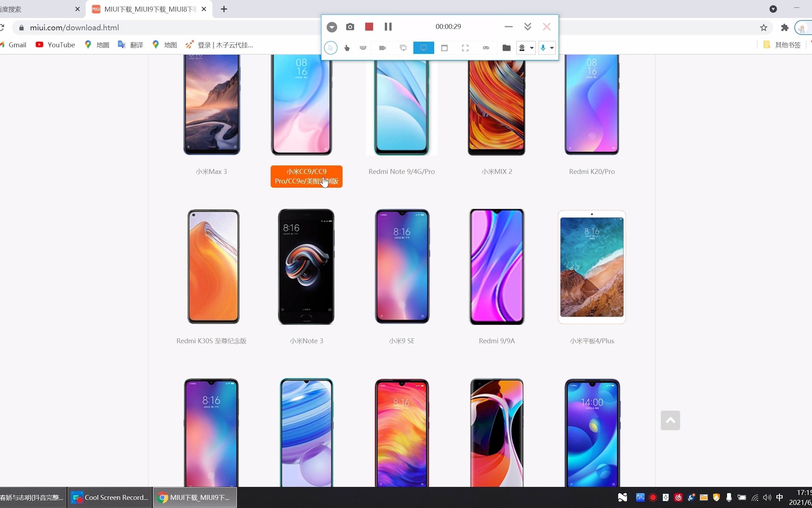Open the 小米MIX 2 download link
Screen dimensions: 812x508
497,171
